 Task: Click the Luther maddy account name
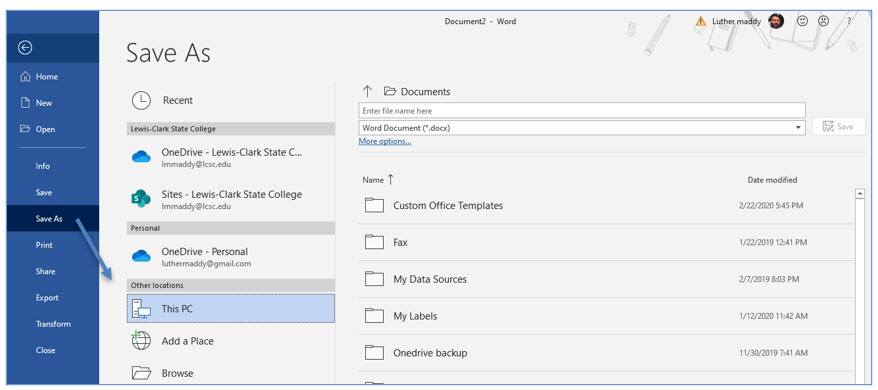tap(736, 21)
